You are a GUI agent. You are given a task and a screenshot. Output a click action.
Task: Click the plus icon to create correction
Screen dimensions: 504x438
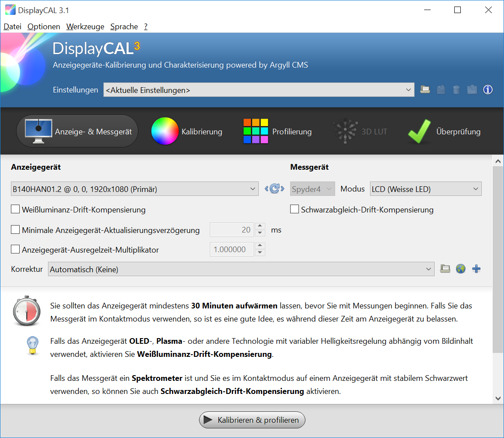coord(477,269)
